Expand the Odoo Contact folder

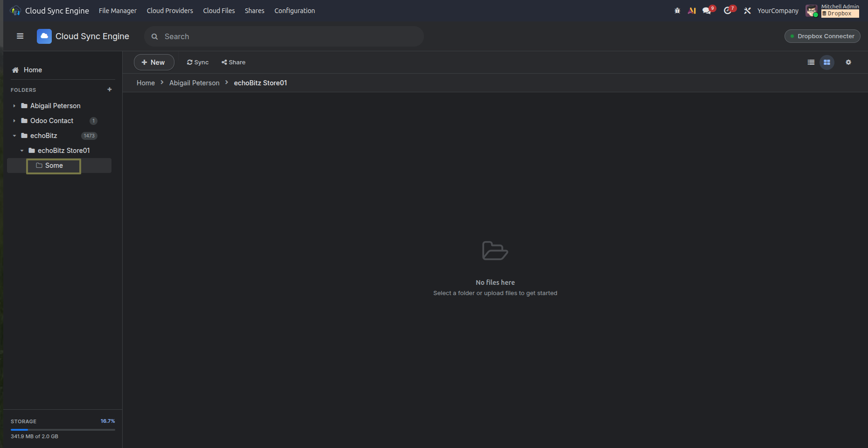pos(14,121)
